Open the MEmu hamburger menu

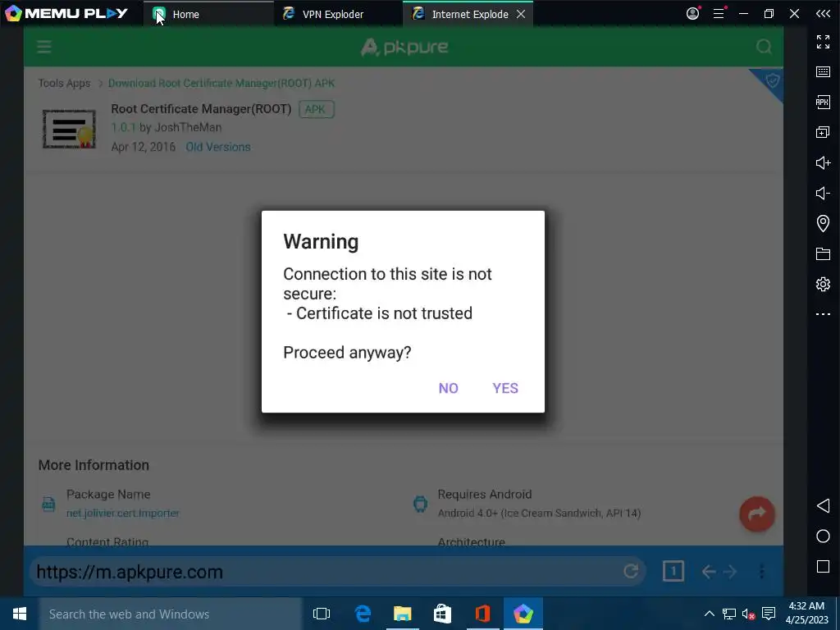tap(719, 13)
